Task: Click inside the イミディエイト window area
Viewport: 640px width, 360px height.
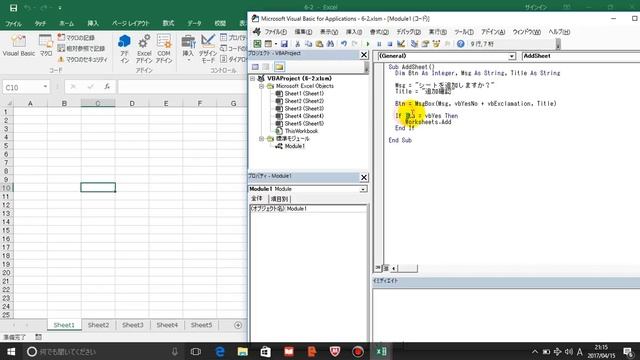Action: [x=506, y=315]
